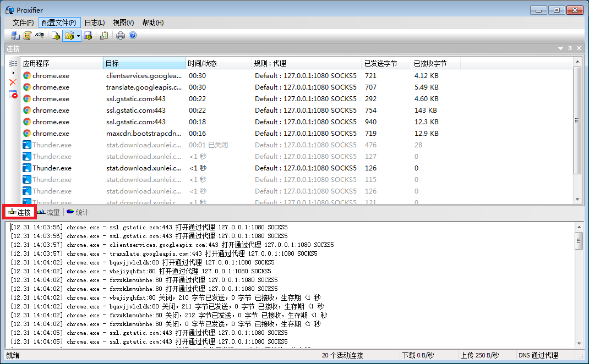Image resolution: width=589 pixels, height=364 pixels.
Task: Sort connections by 已发送字节 column header
Action: coord(380,63)
